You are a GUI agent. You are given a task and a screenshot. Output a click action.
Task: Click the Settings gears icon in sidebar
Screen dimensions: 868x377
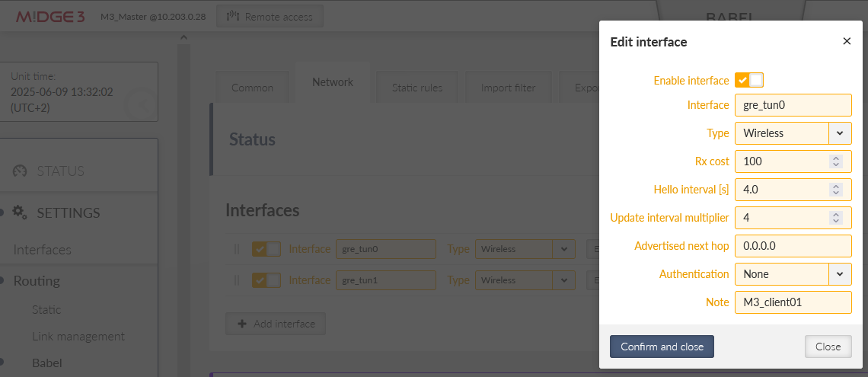pyautogui.click(x=20, y=212)
